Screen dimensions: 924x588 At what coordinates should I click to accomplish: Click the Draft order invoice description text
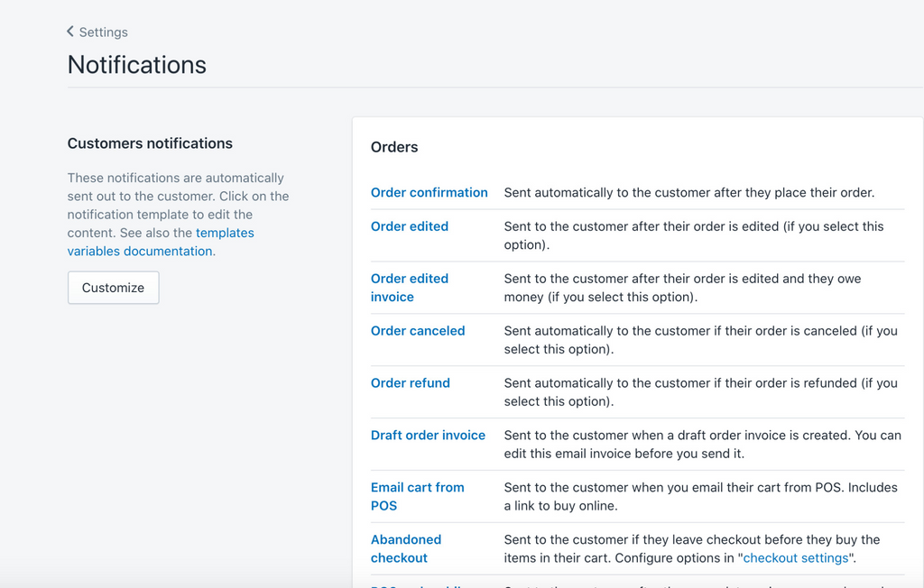(701, 445)
